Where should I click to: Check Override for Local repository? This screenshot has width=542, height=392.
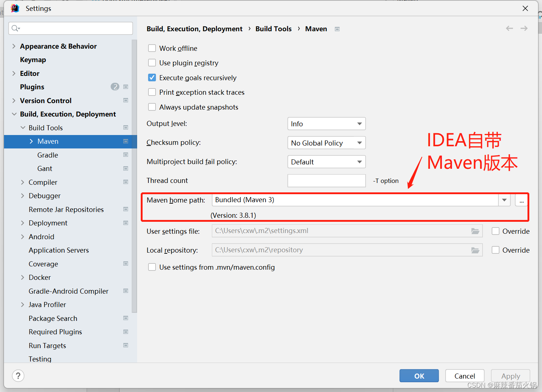click(x=496, y=250)
